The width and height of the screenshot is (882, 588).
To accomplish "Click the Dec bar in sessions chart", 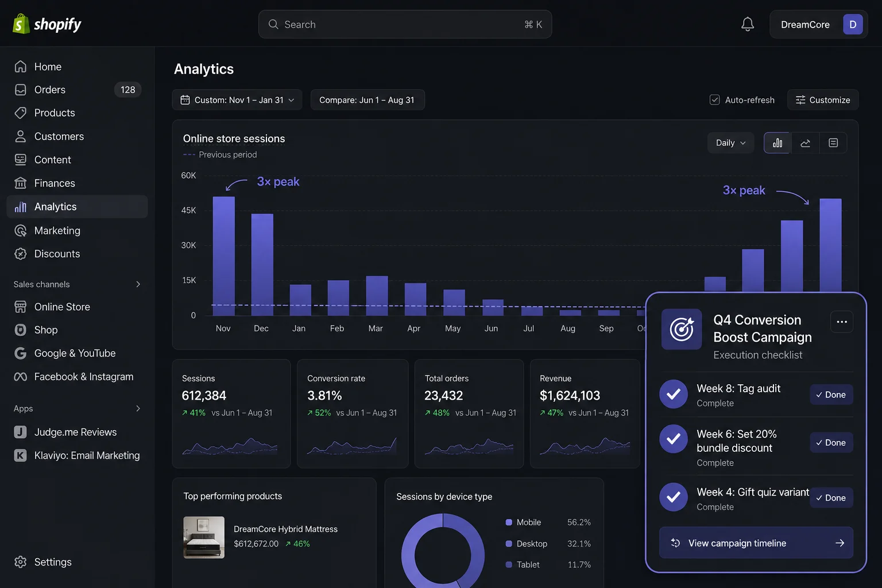I will [x=262, y=265].
